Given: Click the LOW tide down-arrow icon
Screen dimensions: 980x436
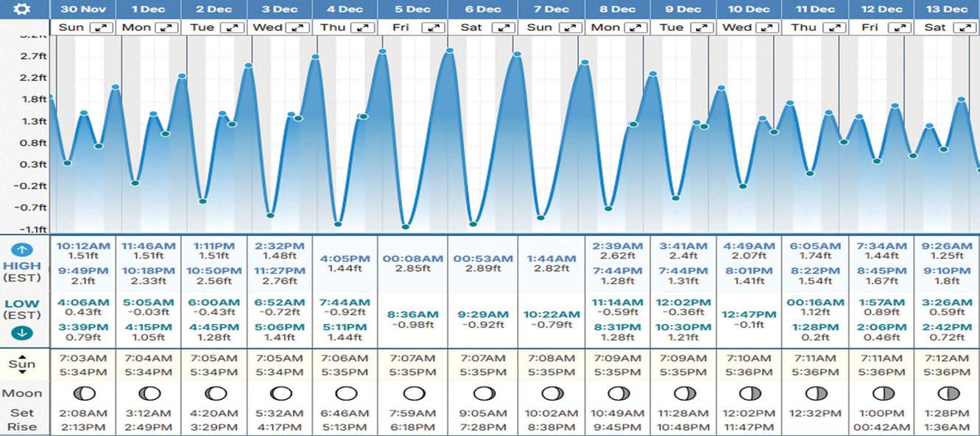Looking at the screenshot, I should pos(22,333).
